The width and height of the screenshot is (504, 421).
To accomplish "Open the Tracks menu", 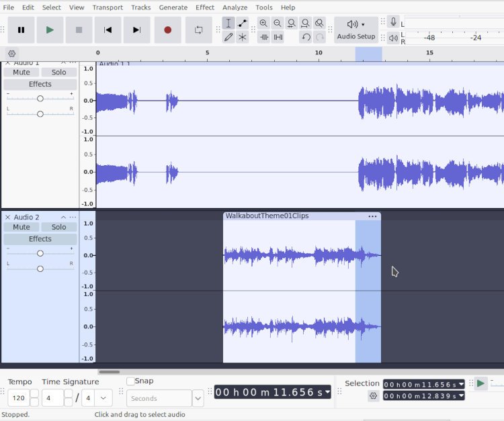I will (141, 7).
